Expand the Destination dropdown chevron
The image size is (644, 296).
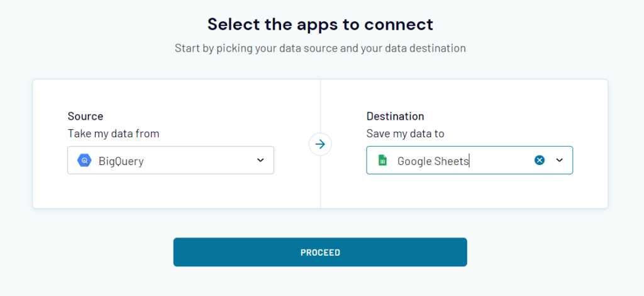559,161
